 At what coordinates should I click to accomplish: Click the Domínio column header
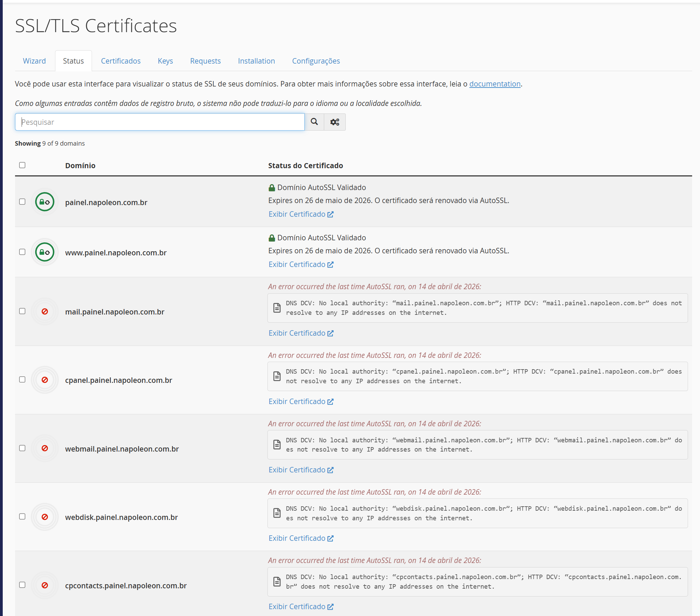[80, 166]
